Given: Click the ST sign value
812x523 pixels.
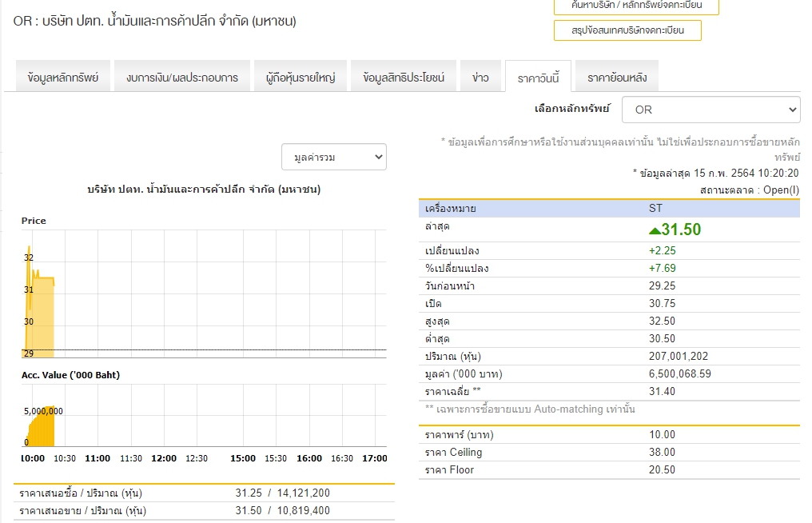Looking at the screenshot, I should click(655, 208).
